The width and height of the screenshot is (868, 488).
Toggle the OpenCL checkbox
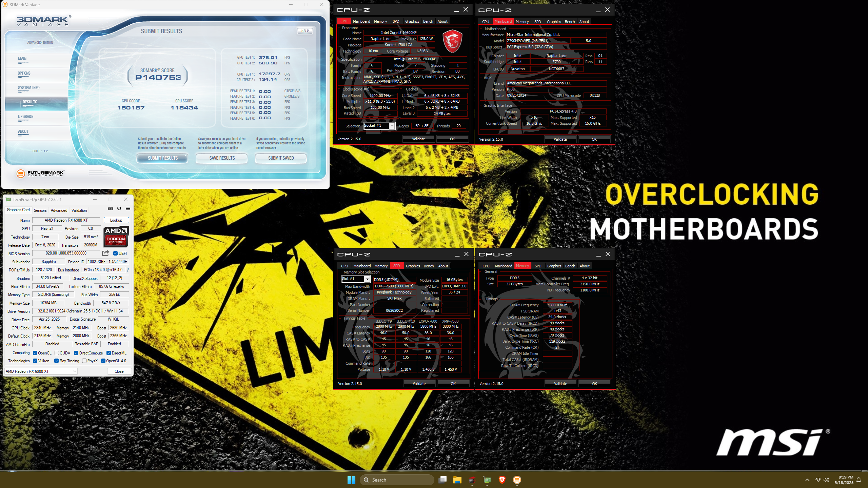tap(35, 353)
